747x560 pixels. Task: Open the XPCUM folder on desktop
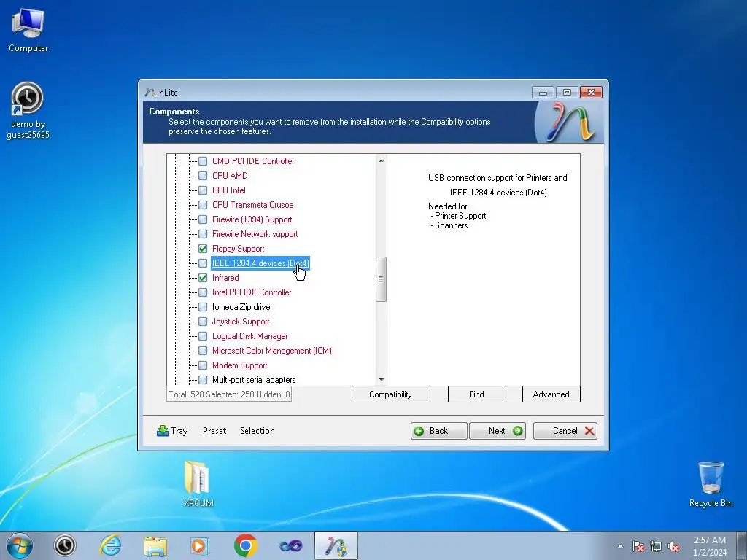coord(198,484)
